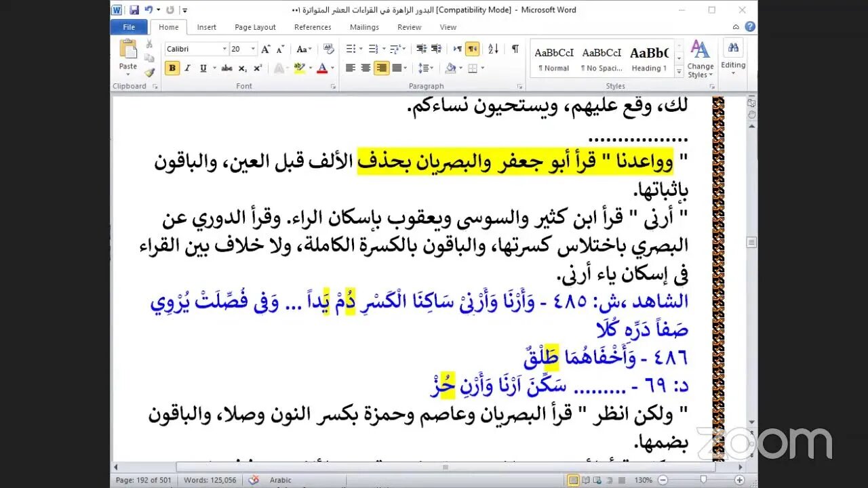The width and height of the screenshot is (868, 488).
Task: Increase the paragraph indent
Action: point(436,49)
